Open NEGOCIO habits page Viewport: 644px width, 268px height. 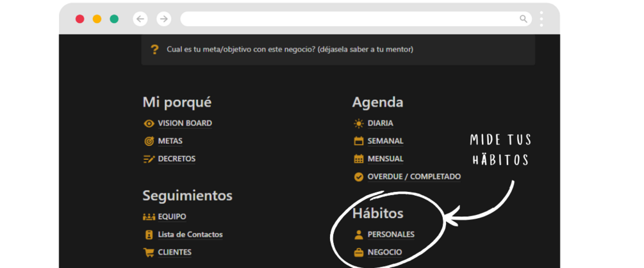[x=385, y=253]
